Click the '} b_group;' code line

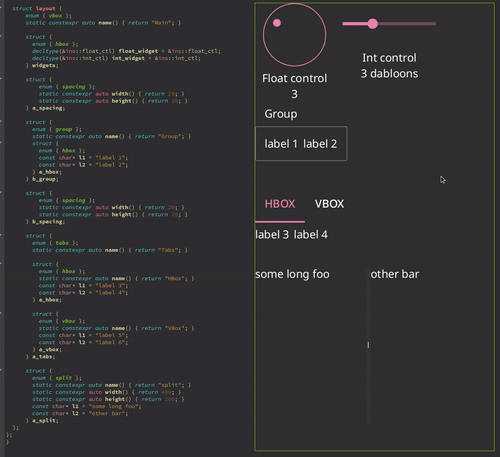[x=42, y=179]
